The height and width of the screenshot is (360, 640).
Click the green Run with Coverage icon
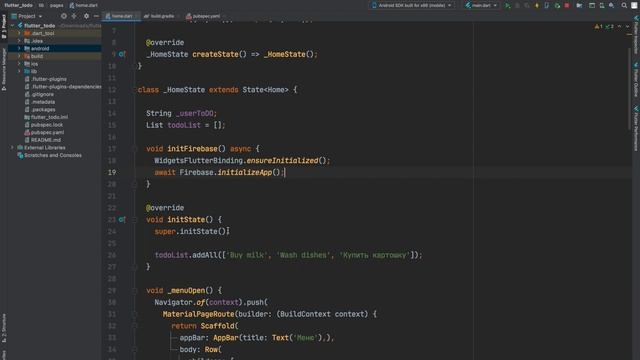point(557,6)
